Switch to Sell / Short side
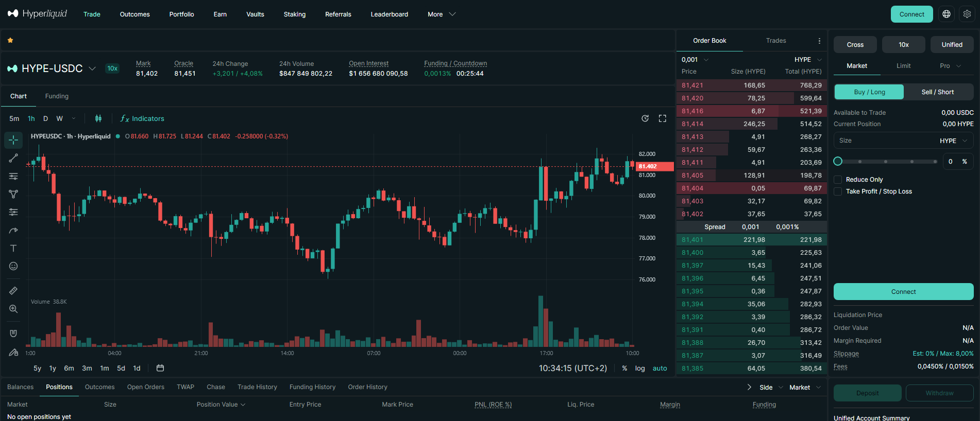The height and width of the screenshot is (421, 980). click(x=938, y=92)
